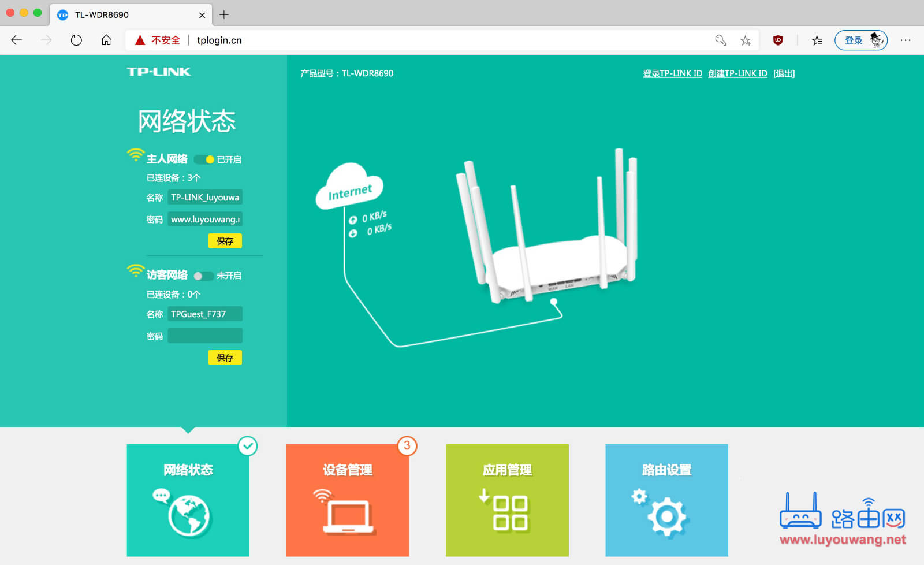
Task: Click the gear icon in 路由设置 tile
Action: point(667,516)
